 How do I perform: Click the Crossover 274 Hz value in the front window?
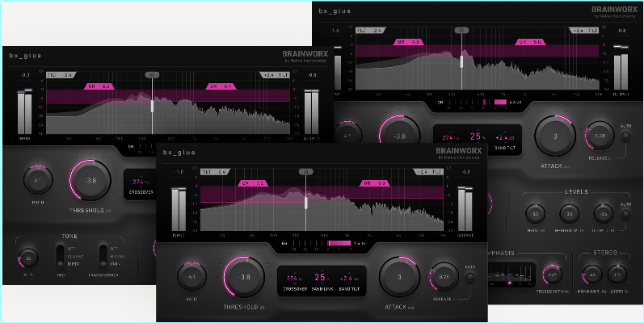click(x=294, y=278)
